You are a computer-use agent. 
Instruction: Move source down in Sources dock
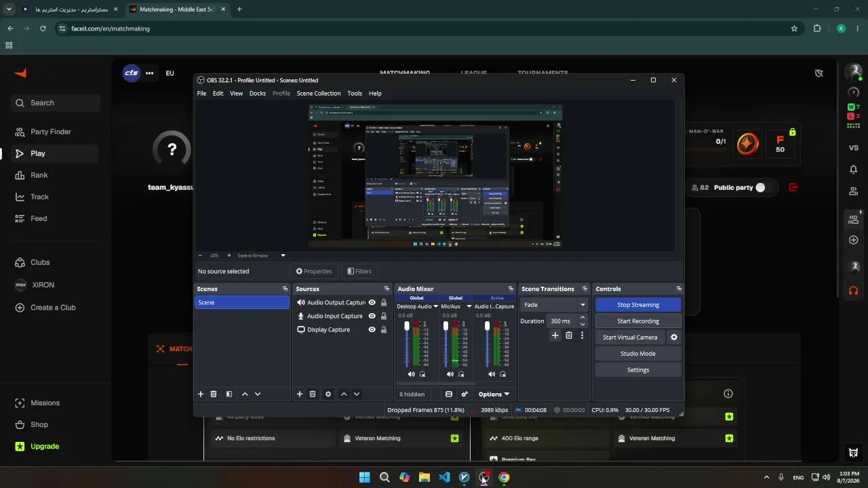point(357,394)
